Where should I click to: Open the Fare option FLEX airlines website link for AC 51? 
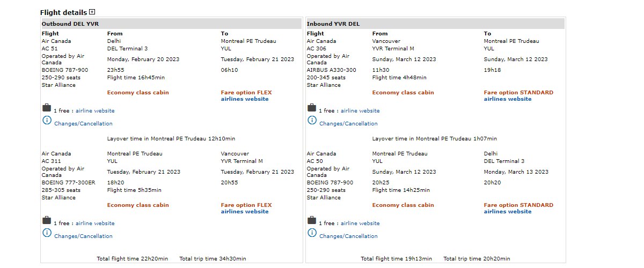(x=245, y=99)
